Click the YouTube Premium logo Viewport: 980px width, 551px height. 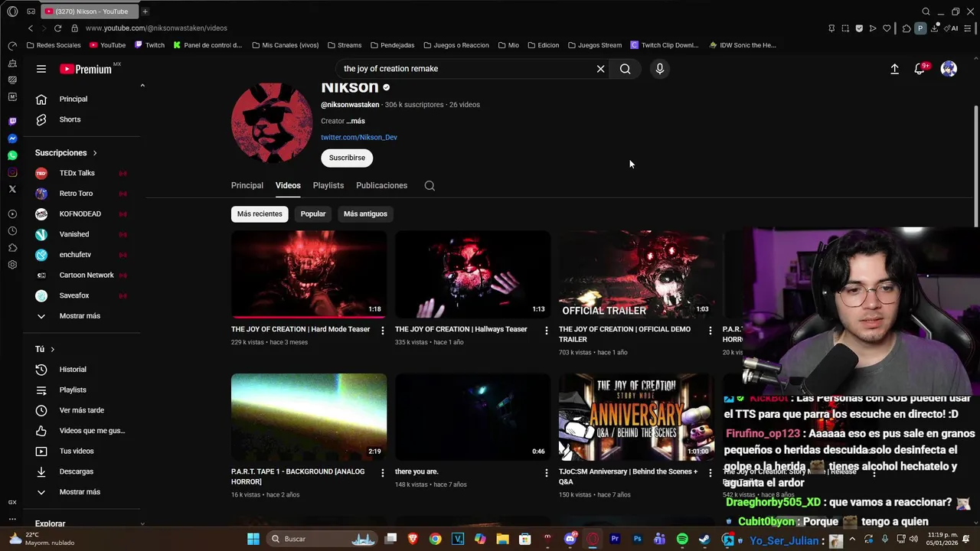pos(87,69)
